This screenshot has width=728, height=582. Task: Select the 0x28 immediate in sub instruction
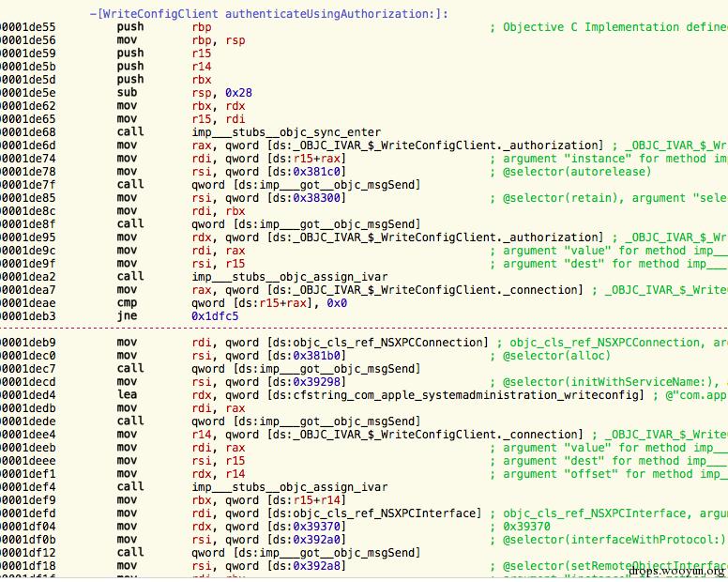(239, 93)
